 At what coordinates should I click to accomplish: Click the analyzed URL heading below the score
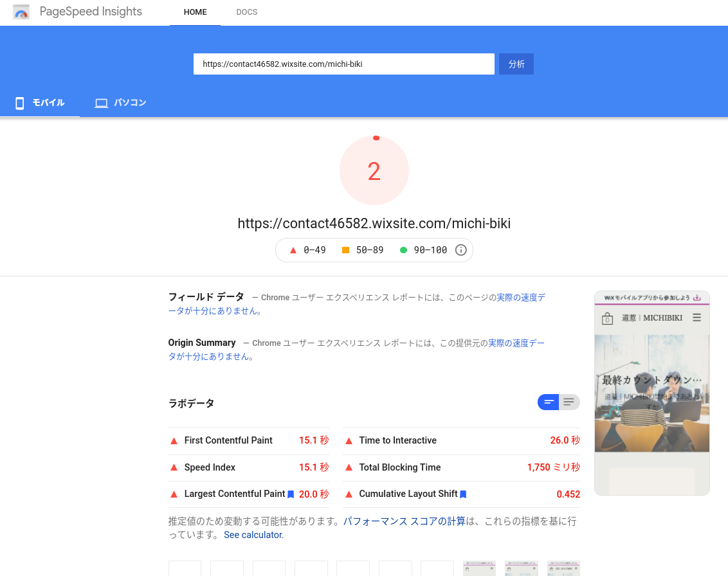pyautogui.click(x=374, y=224)
